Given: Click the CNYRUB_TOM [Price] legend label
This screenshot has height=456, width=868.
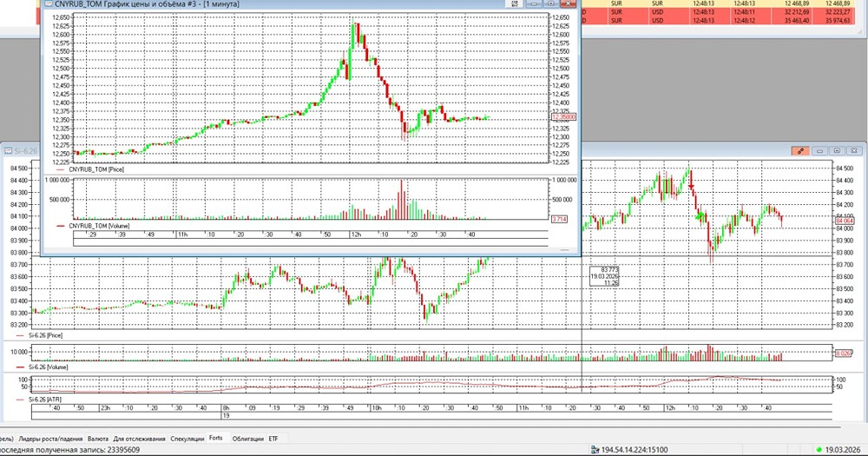Looking at the screenshot, I should coord(96,169).
